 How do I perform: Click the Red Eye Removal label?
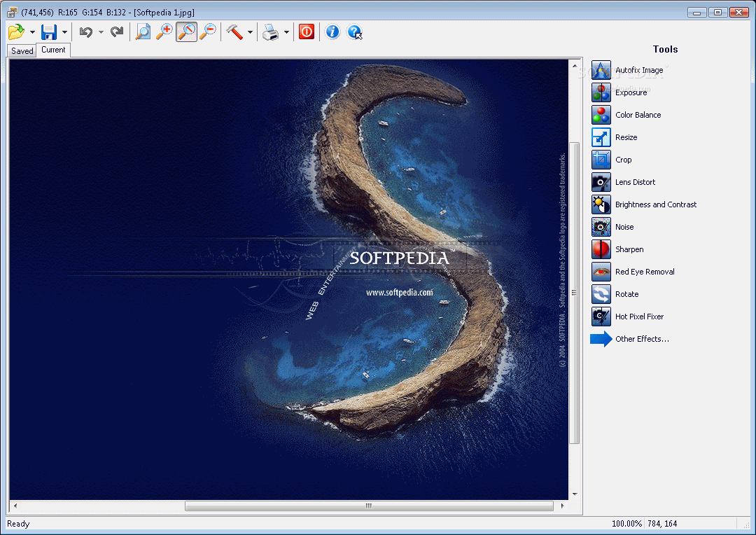[x=645, y=272]
